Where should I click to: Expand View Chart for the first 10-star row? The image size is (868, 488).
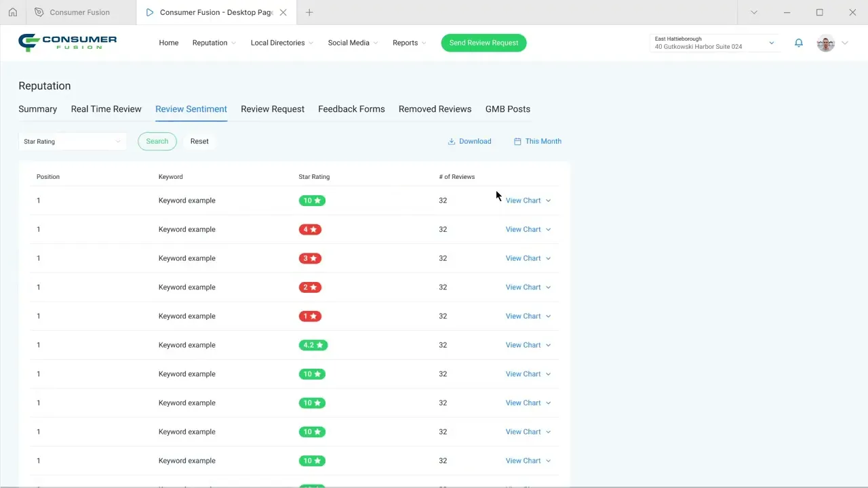coord(528,201)
